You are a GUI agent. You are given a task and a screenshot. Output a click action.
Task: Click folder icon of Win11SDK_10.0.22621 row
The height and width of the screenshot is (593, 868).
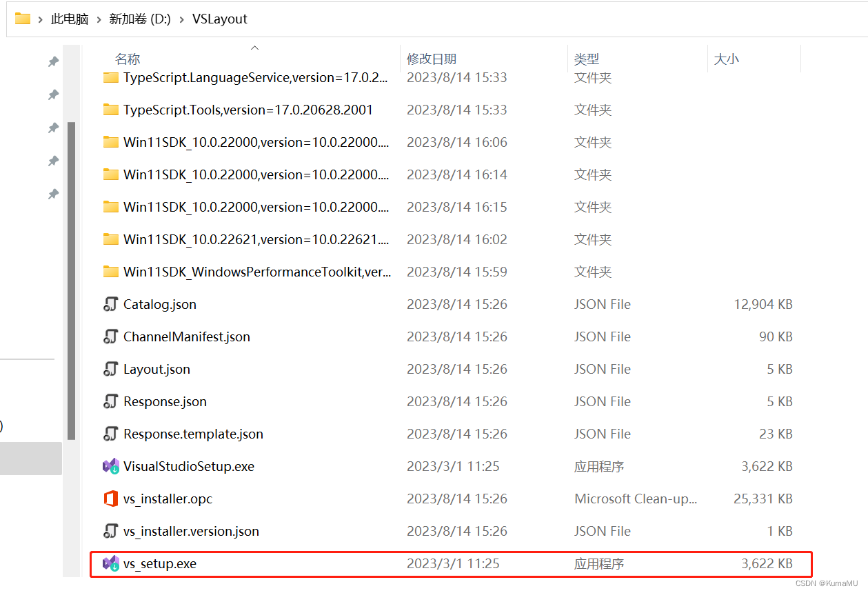point(110,239)
